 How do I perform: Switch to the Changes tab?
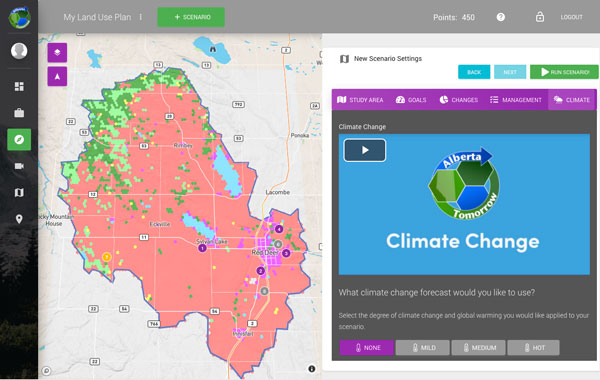459,100
